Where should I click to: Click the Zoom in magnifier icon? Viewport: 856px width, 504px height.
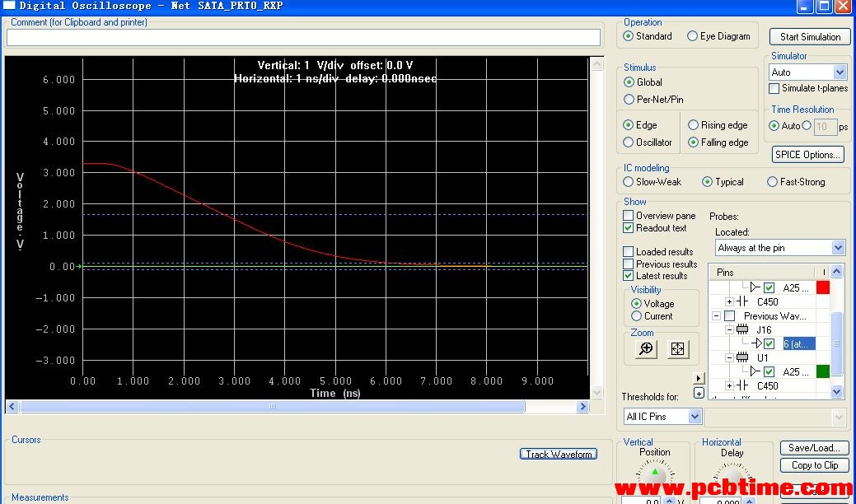click(647, 349)
